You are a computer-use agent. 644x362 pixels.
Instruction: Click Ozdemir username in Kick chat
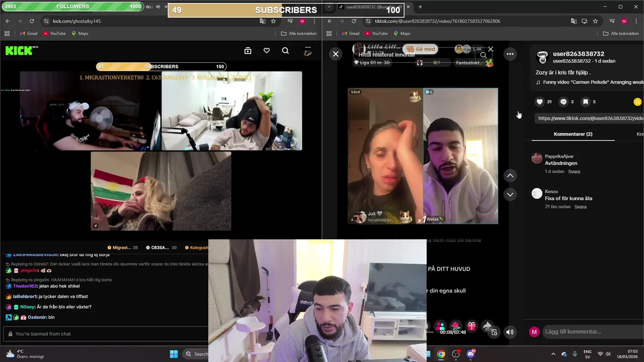[x=37, y=317]
